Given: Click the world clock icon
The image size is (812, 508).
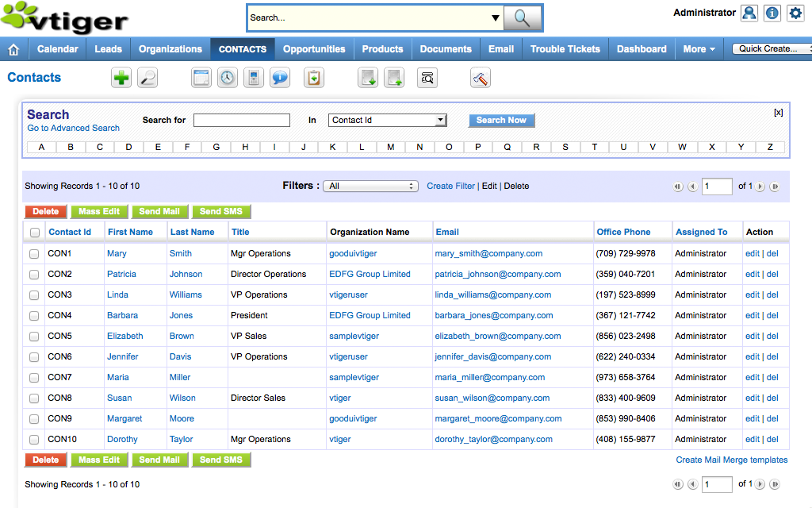Looking at the screenshot, I should [x=228, y=78].
